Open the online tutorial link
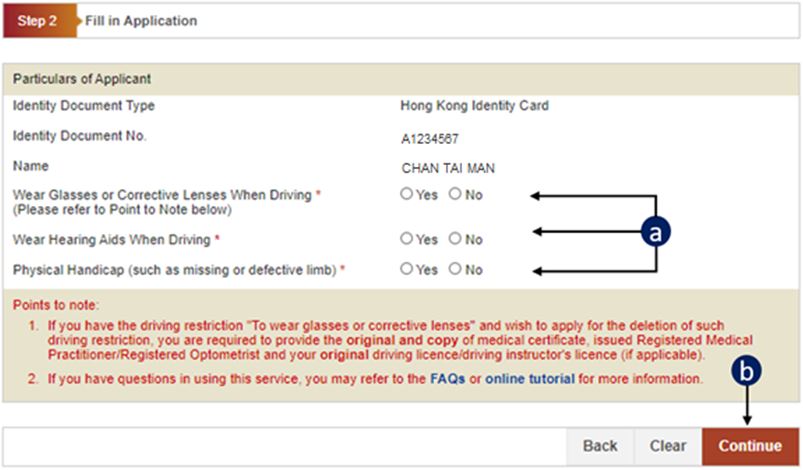Viewport: 803px width, 470px height. click(529, 379)
